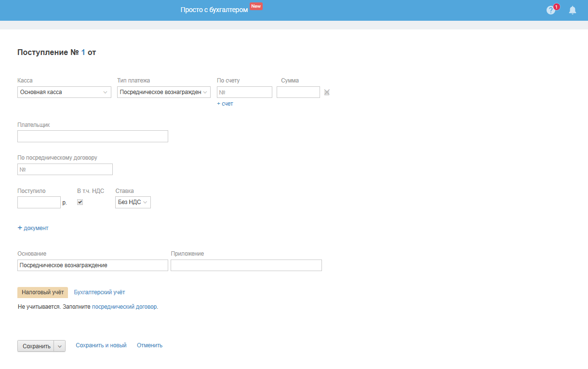Viewport: 588px width, 369px height.
Task: Click the Сохранить button
Action: tap(36, 346)
